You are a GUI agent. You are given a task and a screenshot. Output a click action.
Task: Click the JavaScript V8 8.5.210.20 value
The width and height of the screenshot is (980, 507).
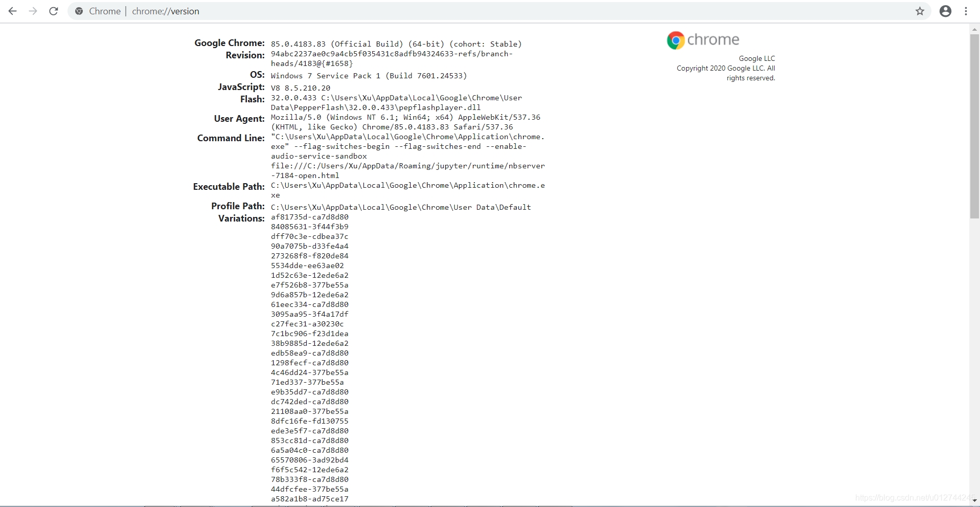point(301,88)
